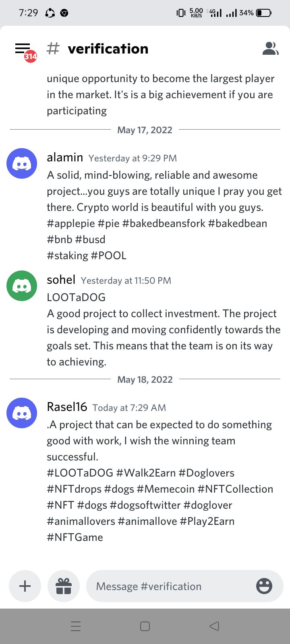Viewport: 290px width, 644px height.
Task: Open Android recent apps menu button
Action: (76, 626)
